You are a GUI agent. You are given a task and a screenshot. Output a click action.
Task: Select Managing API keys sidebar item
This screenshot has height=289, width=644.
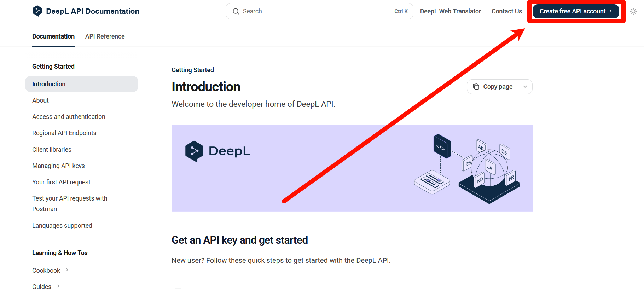(58, 166)
